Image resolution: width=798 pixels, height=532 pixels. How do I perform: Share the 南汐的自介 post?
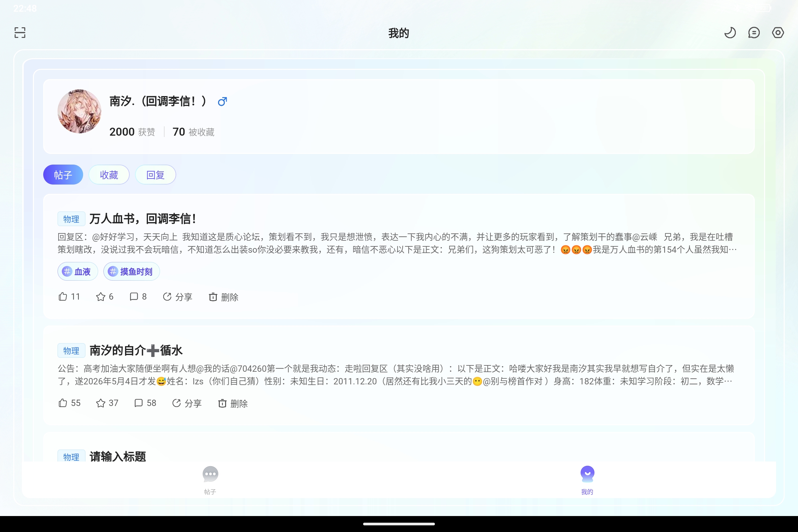(x=187, y=403)
